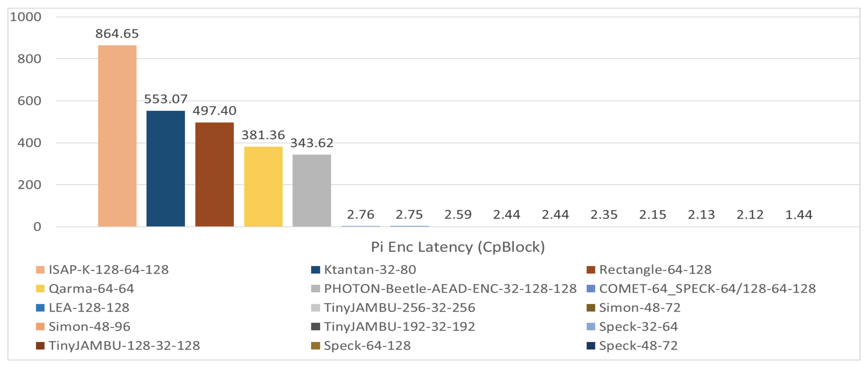Screen dimensions: 868x369
Task: Click the Qarma-64-64 legend color swatch
Action: coord(40,289)
